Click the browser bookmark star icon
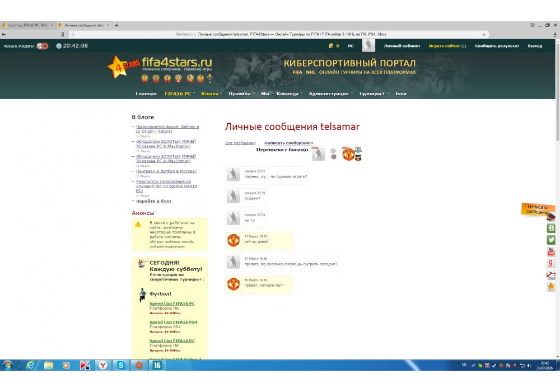Image resolution: width=560 pixels, height=392 pixels. click(483, 34)
